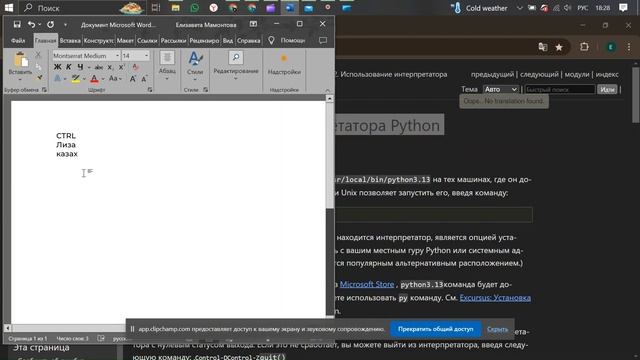This screenshot has height=360, width=640.
Task: Click the предыдущий link in browser page
Action: 492,74
